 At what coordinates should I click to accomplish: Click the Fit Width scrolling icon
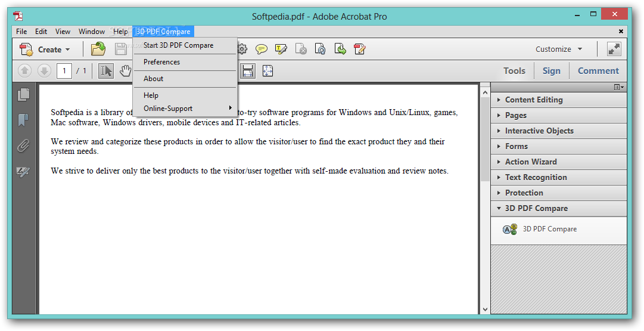[248, 71]
